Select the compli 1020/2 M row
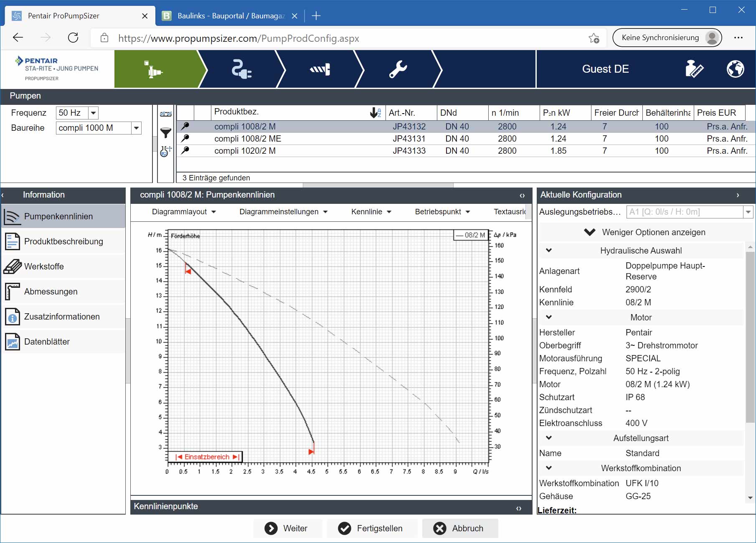The height and width of the screenshot is (543, 756). click(x=466, y=151)
